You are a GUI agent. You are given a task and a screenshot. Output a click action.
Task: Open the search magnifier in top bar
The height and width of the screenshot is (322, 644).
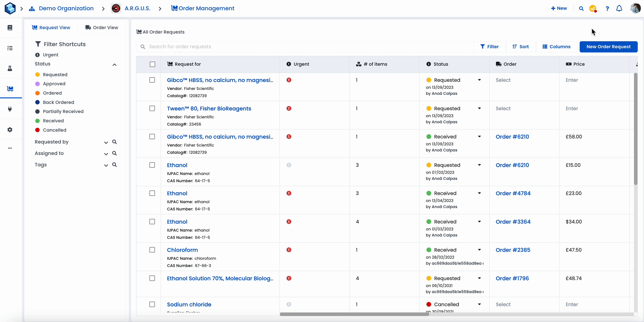tap(581, 8)
